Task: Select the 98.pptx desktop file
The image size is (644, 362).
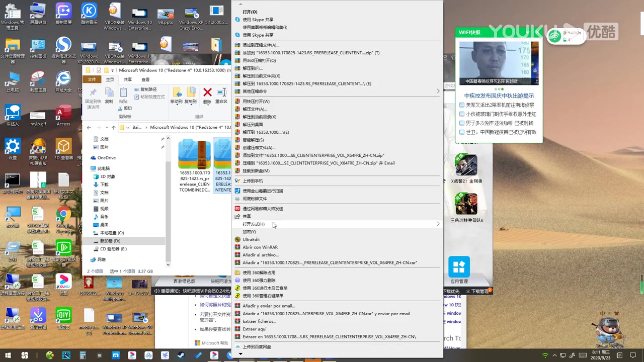Action: coord(166,17)
